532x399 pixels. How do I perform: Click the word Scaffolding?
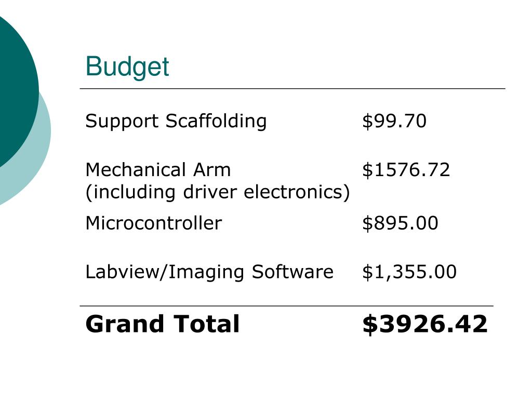point(216,121)
